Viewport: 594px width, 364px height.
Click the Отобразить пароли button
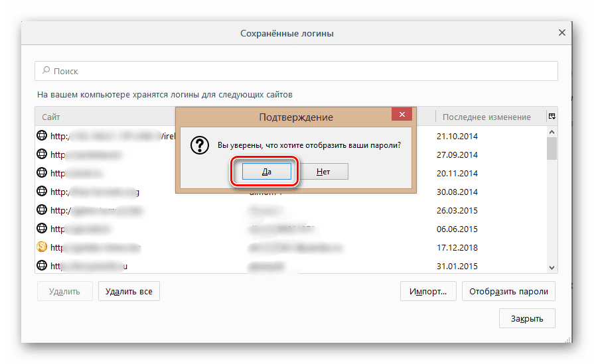pyautogui.click(x=508, y=291)
